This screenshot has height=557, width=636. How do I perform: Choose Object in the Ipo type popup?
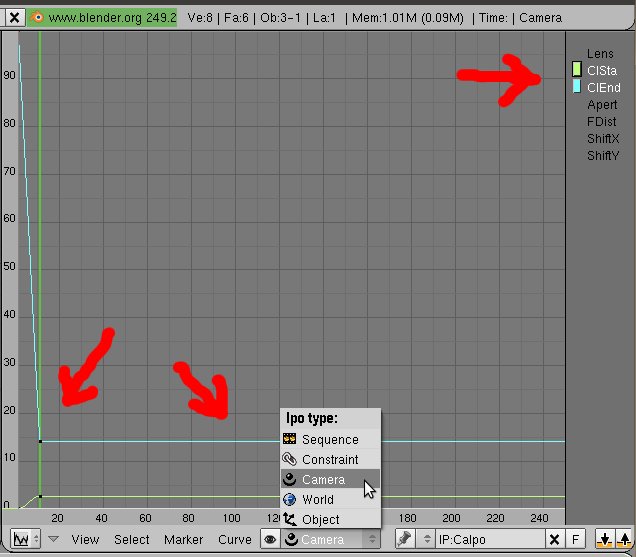coord(331,519)
